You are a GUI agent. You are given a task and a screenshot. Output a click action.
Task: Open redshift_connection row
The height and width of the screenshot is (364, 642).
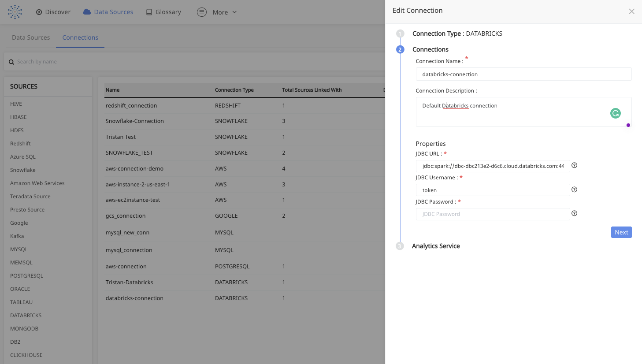(x=245, y=106)
